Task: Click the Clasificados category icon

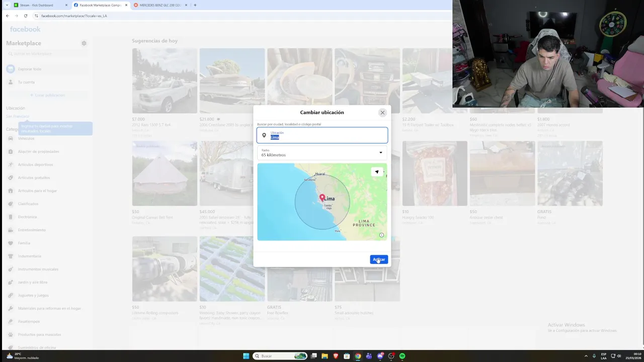Action: (x=11, y=204)
